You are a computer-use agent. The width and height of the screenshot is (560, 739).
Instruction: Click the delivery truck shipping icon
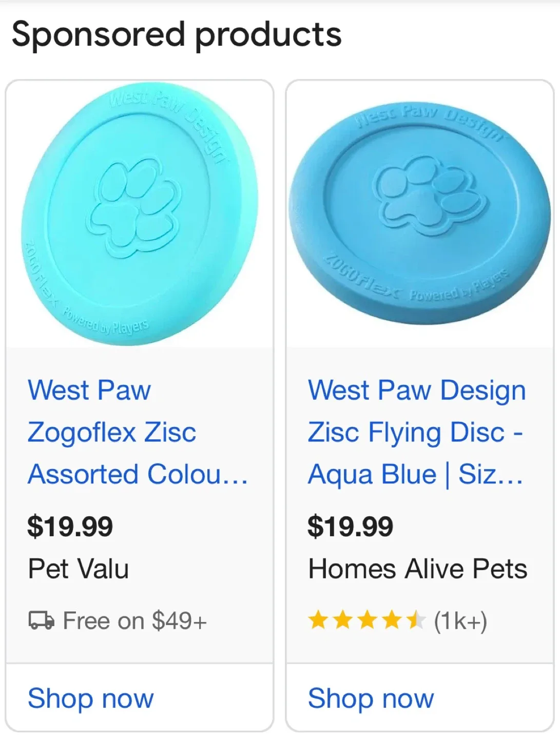click(41, 620)
